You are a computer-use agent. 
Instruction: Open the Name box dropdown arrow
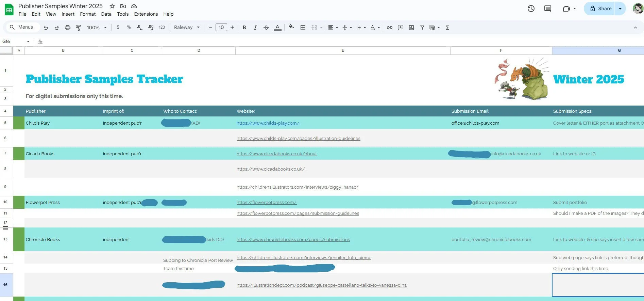point(28,42)
